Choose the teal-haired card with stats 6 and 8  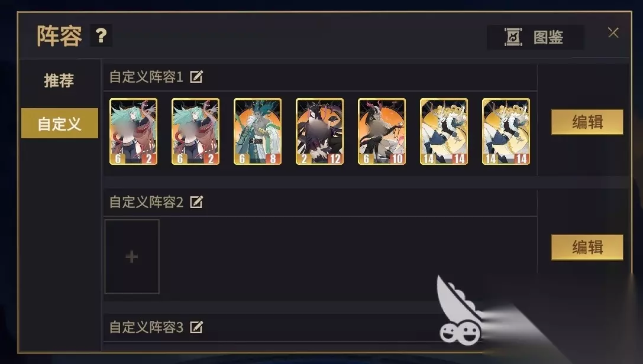tap(257, 131)
